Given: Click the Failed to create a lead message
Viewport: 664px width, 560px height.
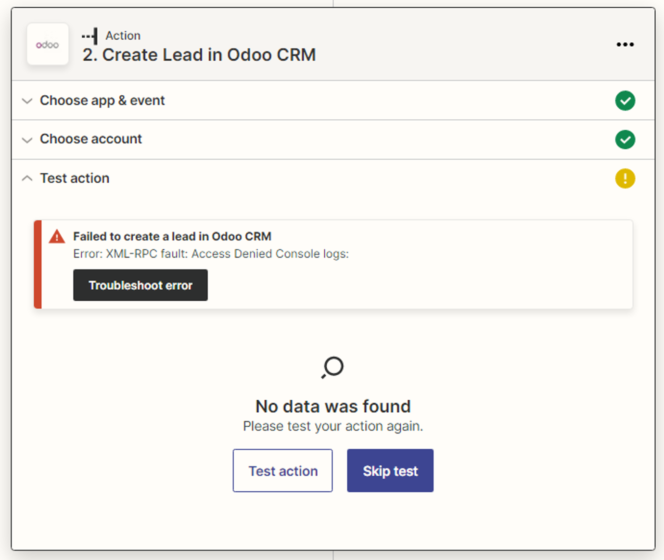Looking at the screenshot, I should click(172, 237).
